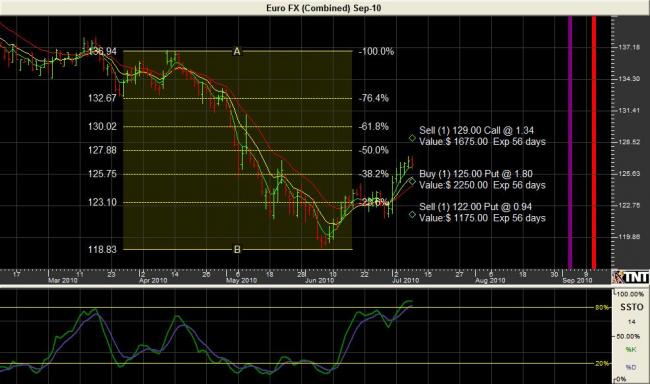Click 125.63 on the price axis
Screen dimensions: 650x384
(629, 174)
